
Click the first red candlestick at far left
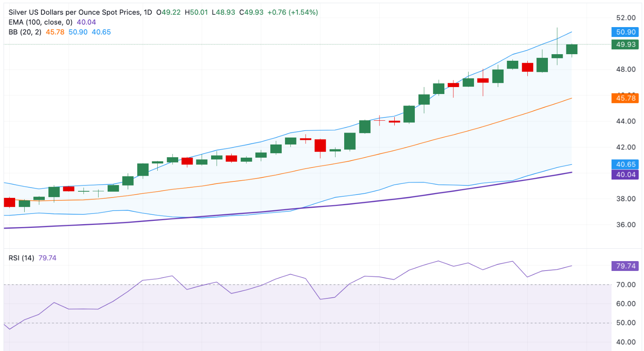tap(9, 202)
